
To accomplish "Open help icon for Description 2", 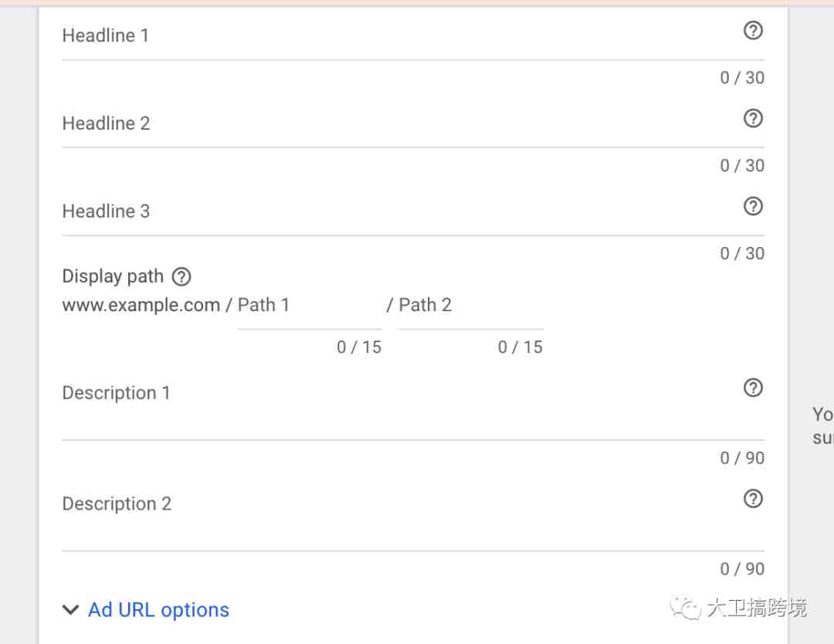I will pos(753,499).
